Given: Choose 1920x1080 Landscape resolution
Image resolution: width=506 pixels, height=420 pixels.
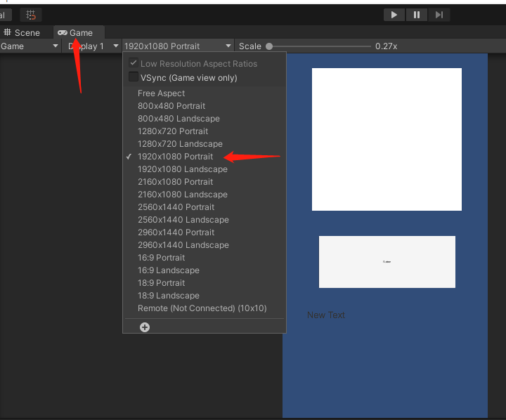Looking at the screenshot, I should [205, 169].
